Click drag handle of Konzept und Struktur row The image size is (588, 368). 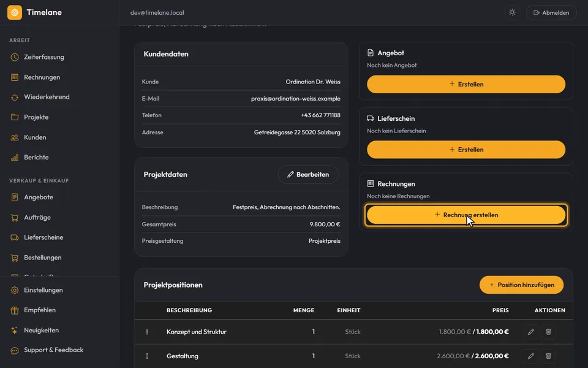pos(146,332)
